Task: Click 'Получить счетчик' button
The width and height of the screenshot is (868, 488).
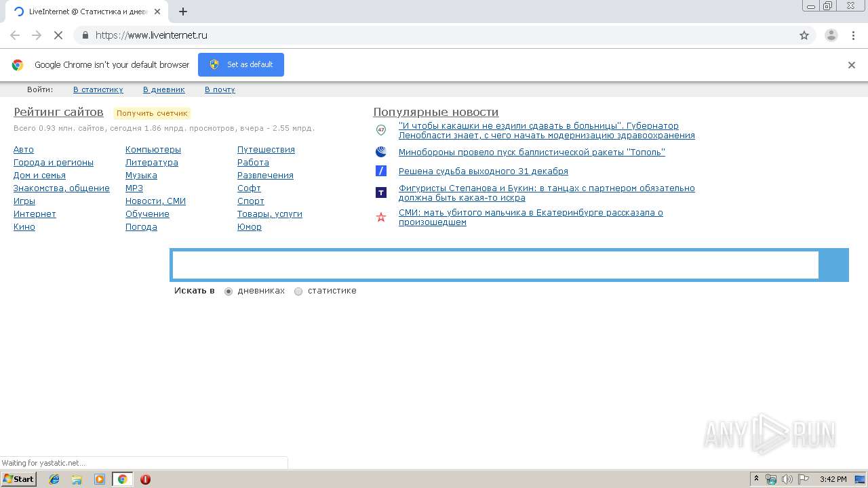Action: (x=152, y=113)
